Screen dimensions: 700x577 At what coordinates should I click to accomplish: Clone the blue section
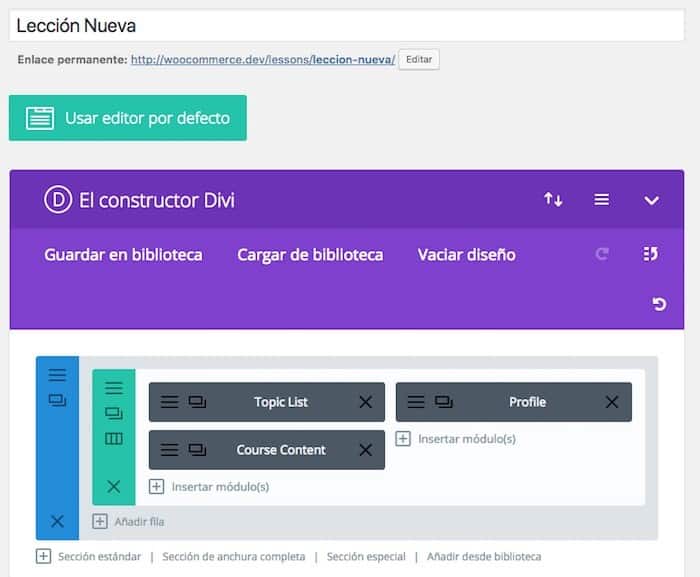point(57,400)
